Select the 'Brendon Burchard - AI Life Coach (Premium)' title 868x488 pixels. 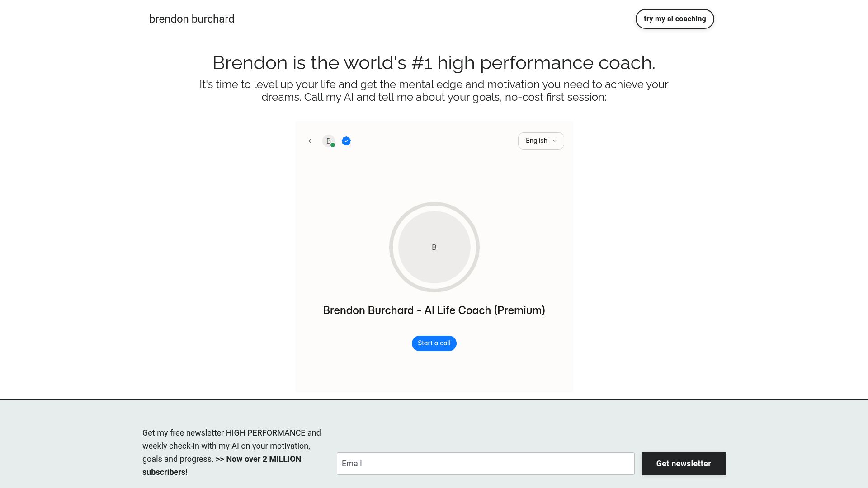pyautogui.click(x=434, y=310)
